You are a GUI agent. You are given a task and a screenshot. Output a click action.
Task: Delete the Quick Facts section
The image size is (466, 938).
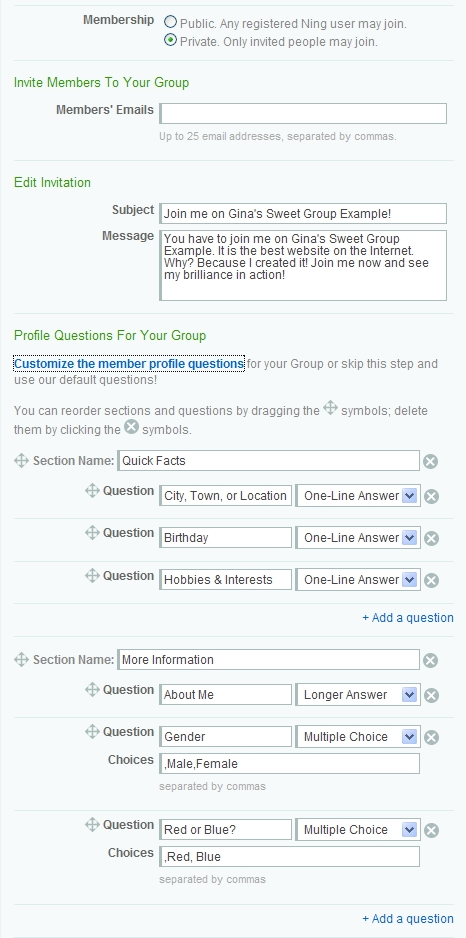click(431, 461)
